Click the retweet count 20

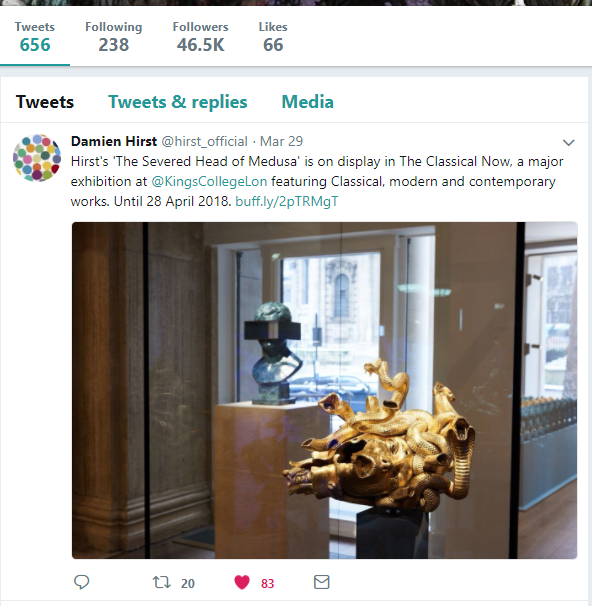click(188, 583)
